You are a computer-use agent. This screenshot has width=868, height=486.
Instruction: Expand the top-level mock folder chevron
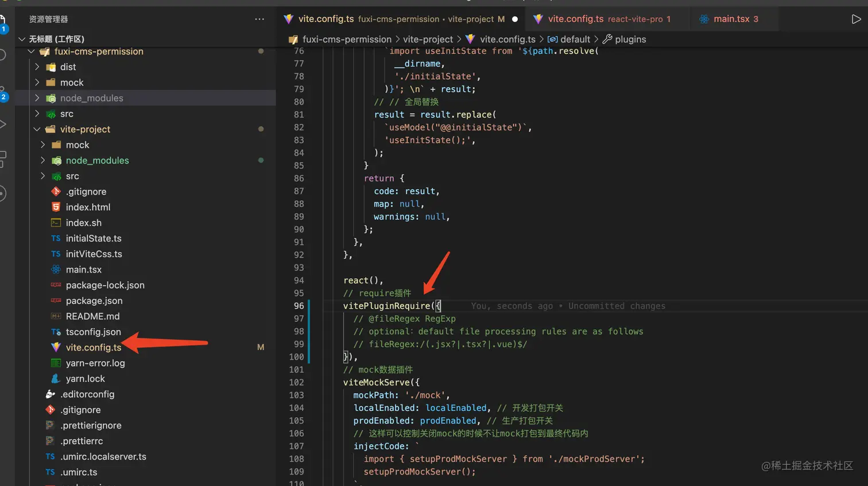[x=37, y=83]
